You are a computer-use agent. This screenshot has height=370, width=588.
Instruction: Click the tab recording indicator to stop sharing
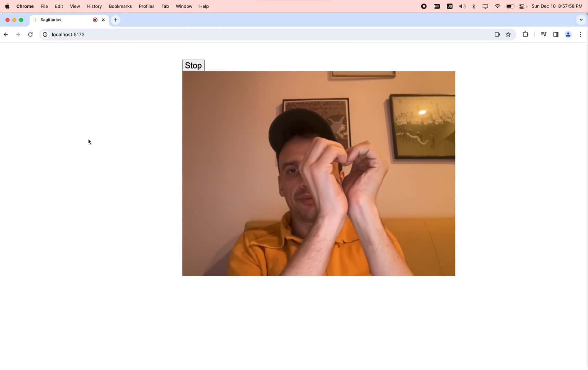(95, 20)
